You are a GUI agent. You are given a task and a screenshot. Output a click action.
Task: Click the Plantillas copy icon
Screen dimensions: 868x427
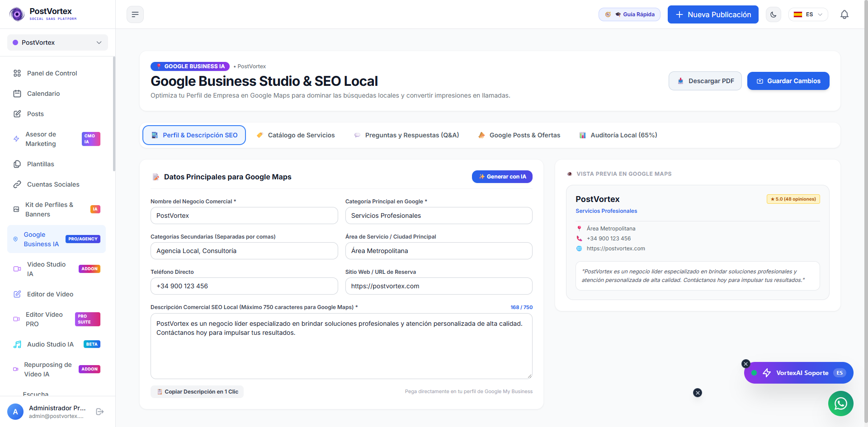(17, 164)
